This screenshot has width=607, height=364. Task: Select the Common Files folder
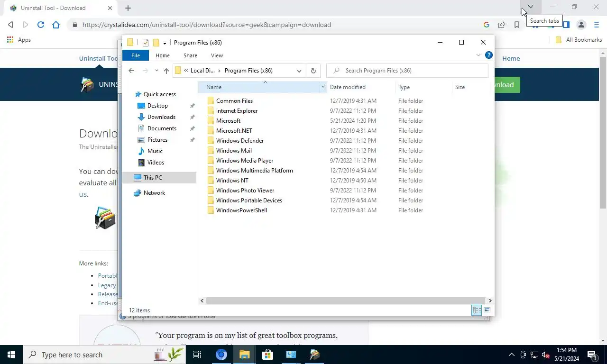click(x=234, y=101)
